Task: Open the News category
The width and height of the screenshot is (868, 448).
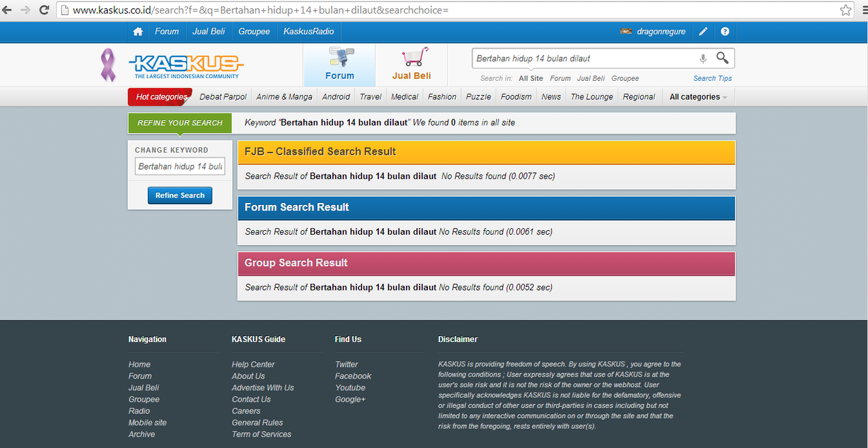Action: tap(551, 97)
